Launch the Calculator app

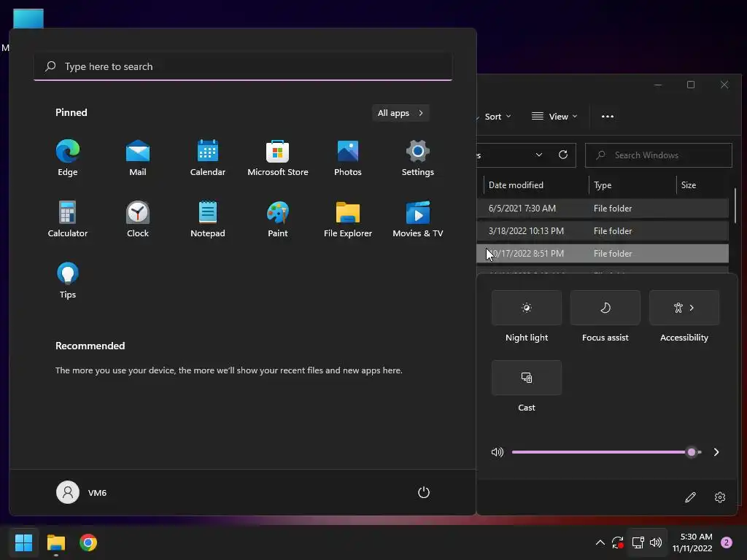(68, 219)
